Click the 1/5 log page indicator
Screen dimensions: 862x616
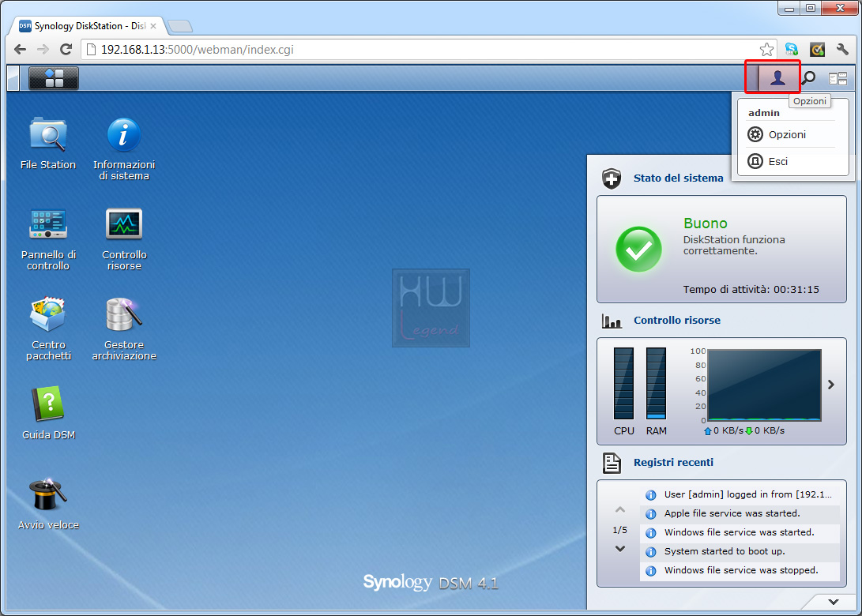[x=620, y=530]
